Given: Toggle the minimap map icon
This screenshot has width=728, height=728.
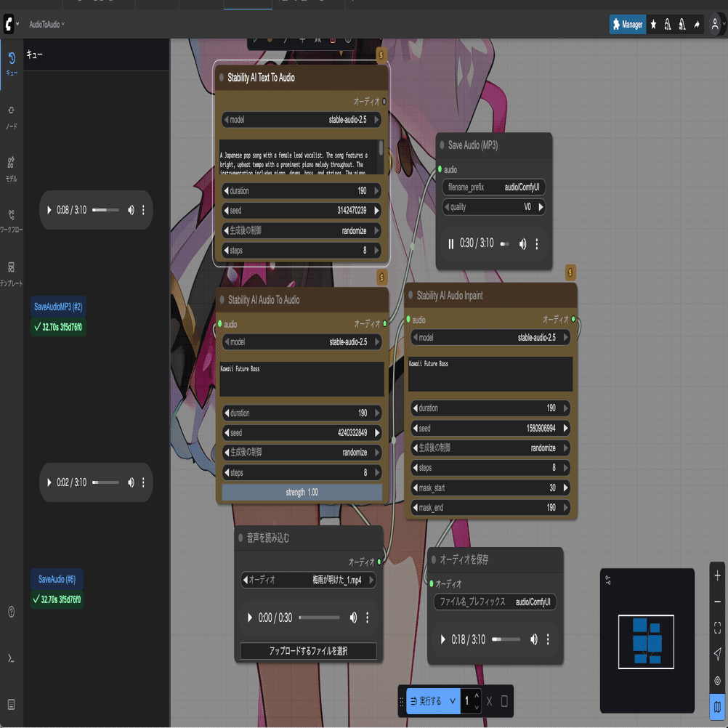Looking at the screenshot, I should [717, 707].
